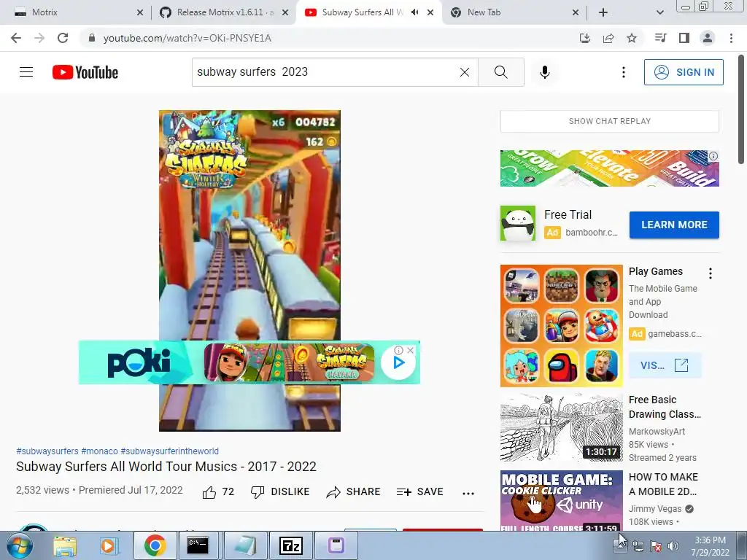Image resolution: width=747 pixels, height=560 pixels.
Task: Click the Jimmy Vegas channel name
Action: pos(655,508)
